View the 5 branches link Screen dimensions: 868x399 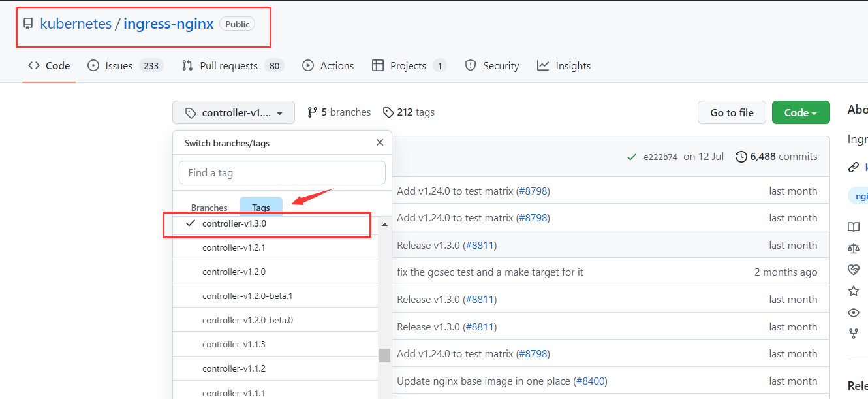(339, 112)
